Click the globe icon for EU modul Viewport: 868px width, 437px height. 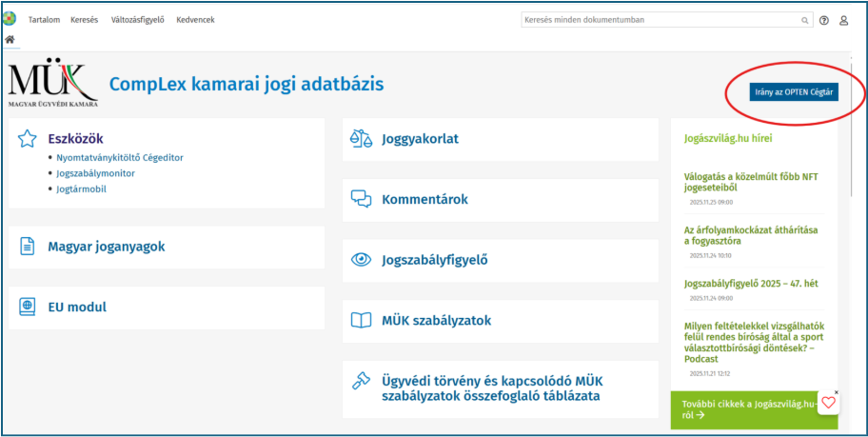pyautogui.click(x=28, y=307)
